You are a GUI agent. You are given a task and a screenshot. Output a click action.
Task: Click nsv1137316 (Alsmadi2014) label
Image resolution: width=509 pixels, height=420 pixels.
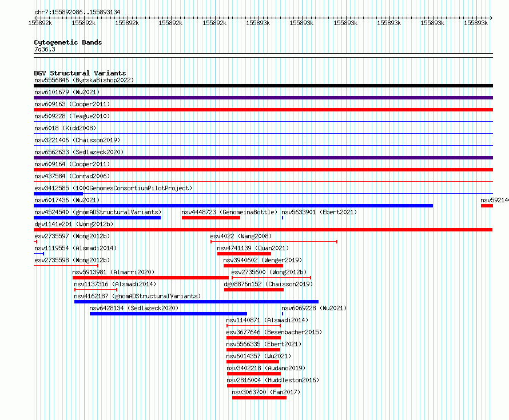[115, 284]
